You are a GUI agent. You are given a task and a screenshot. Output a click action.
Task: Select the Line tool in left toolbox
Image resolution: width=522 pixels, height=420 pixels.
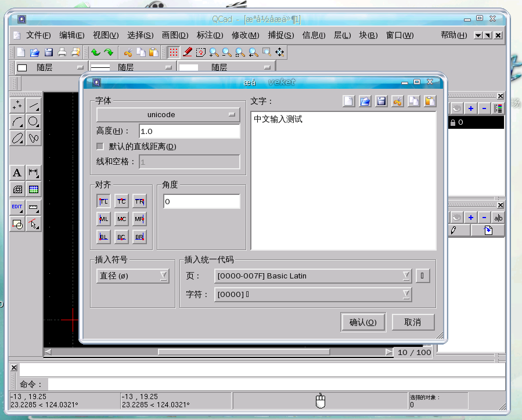(x=34, y=106)
